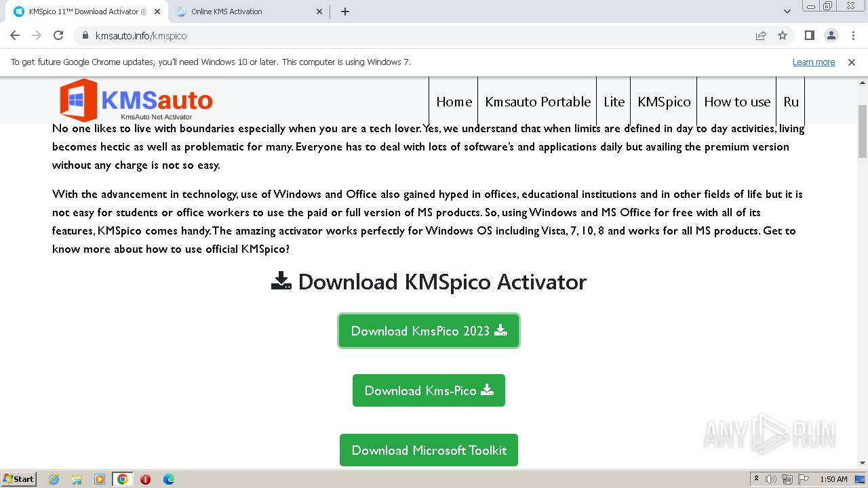Open Microsoft Edge from taskbar
The width and height of the screenshot is (868, 488).
pos(169,479)
